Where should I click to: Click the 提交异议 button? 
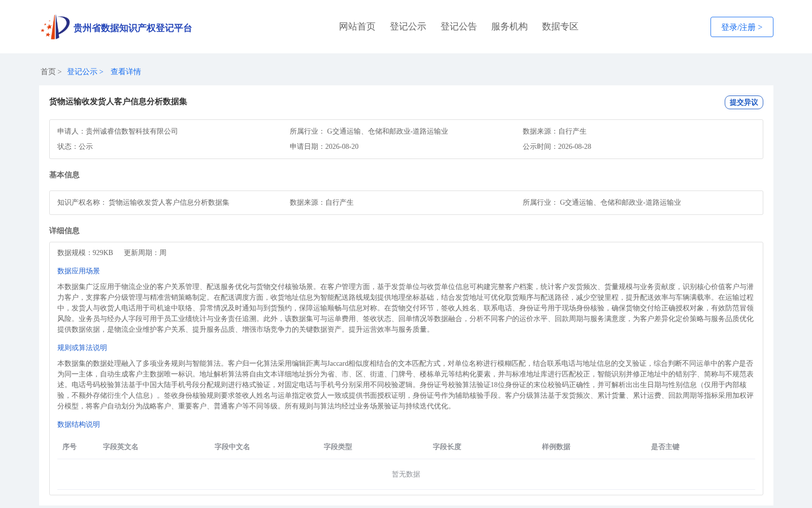[743, 102]
